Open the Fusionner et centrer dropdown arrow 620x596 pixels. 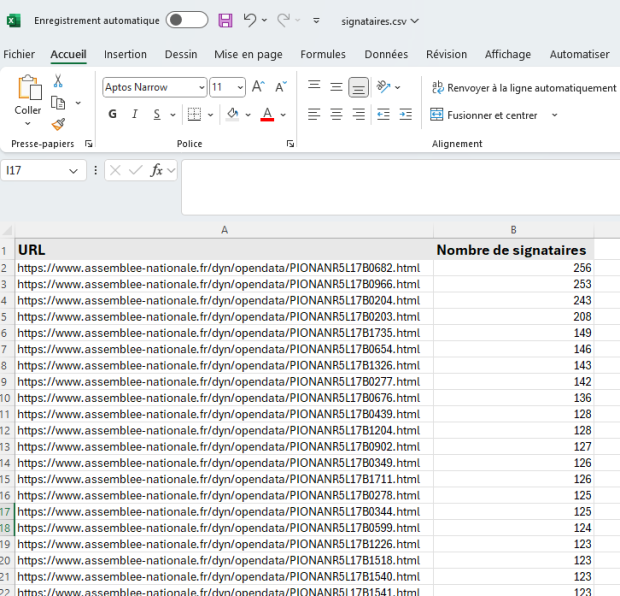[x=554, y=115]
